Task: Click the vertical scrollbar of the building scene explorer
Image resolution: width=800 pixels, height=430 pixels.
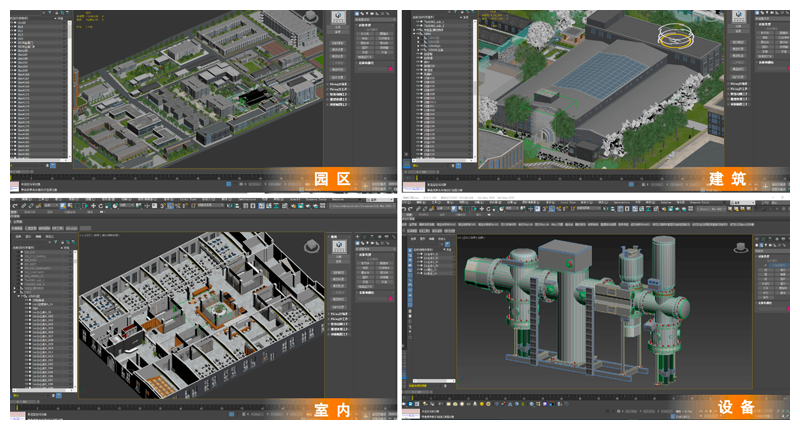Action: click(x=475, y=88)
